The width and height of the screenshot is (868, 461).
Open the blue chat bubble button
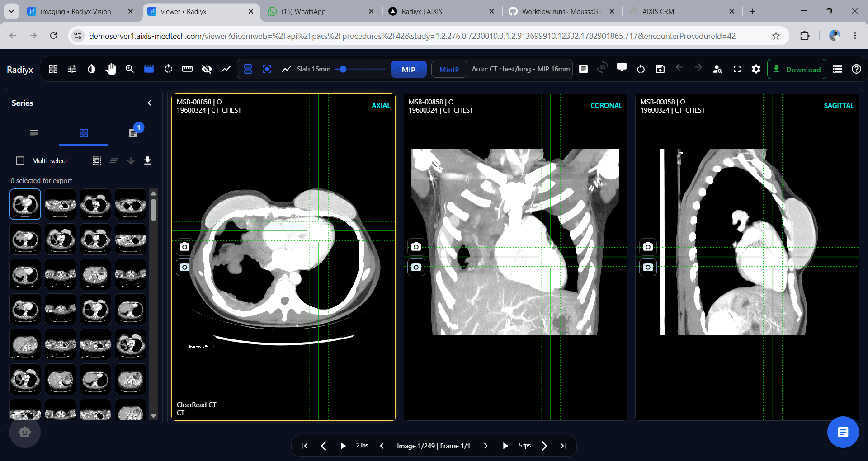843,432
